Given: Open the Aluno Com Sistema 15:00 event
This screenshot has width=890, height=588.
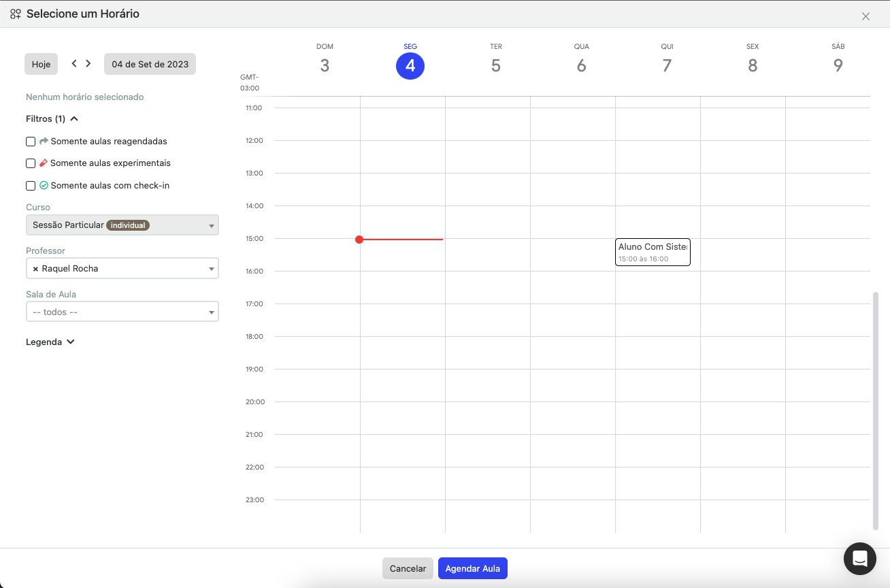Looking at the screenshot, I should (653, 252).
